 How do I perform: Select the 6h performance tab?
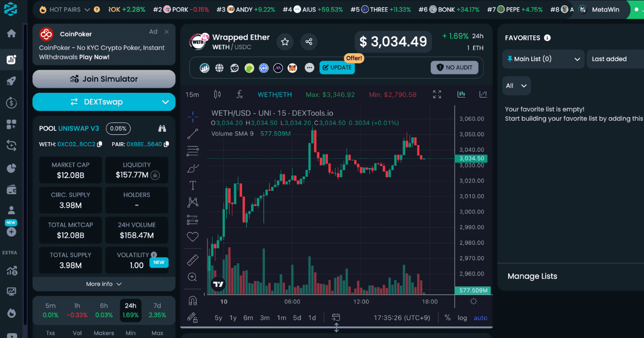(104, 310)
